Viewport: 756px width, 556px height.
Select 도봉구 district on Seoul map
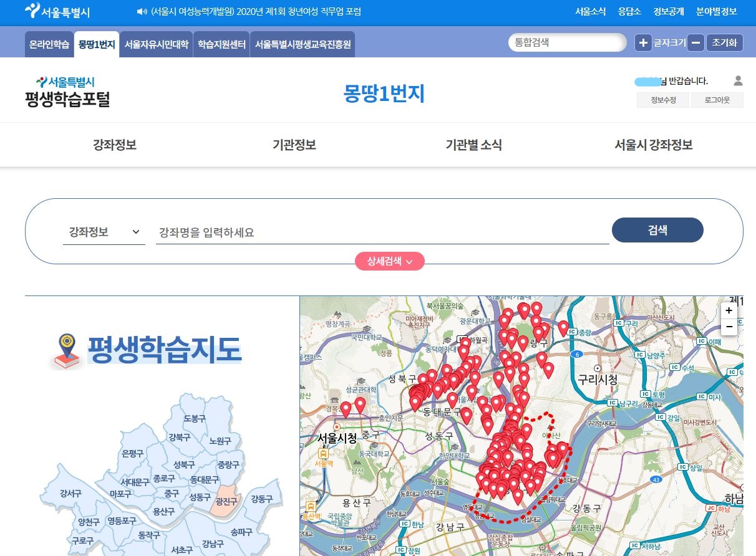point(194,419)
